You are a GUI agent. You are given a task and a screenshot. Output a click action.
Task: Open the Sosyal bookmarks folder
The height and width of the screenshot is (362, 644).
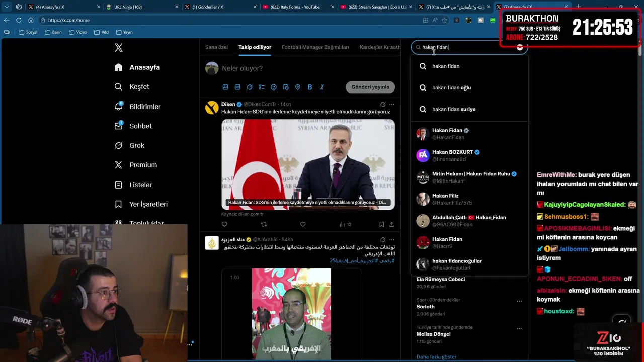pyautogui.click(x=28, y=32)
